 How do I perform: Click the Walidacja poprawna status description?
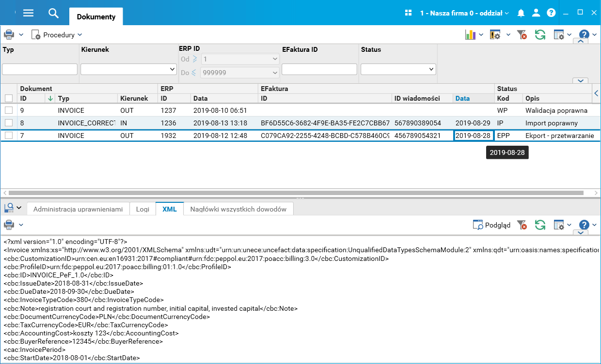pos(556,110)
